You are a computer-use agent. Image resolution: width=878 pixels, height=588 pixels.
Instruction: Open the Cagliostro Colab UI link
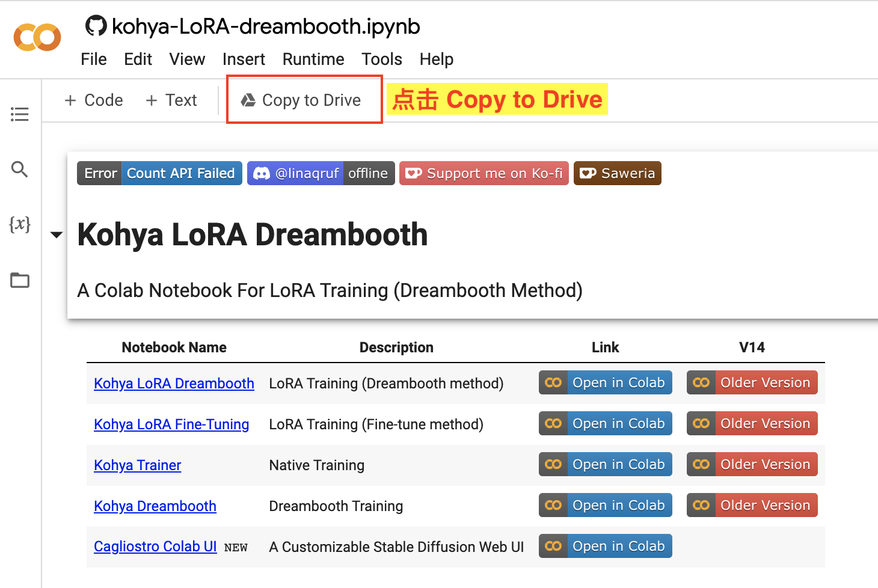155,547
